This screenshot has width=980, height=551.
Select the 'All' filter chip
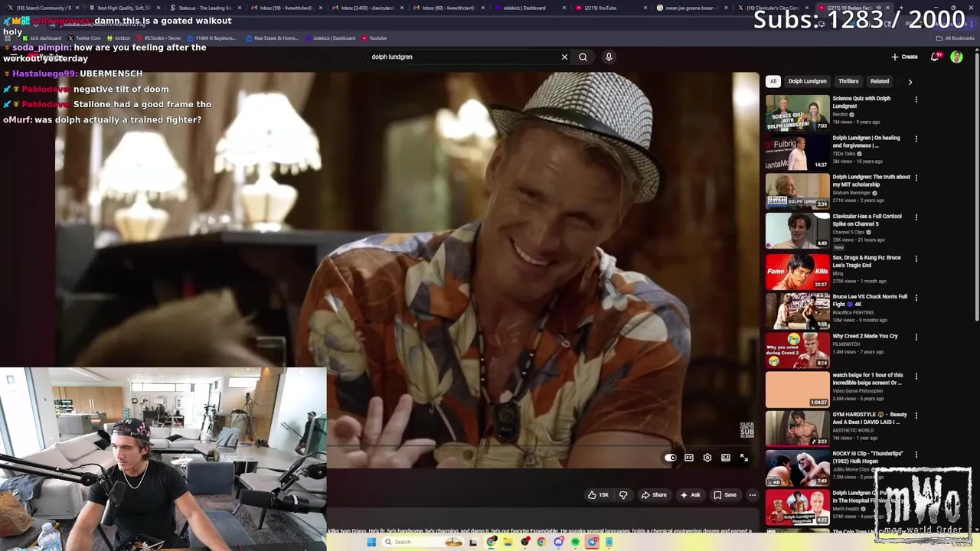point(773,81)
